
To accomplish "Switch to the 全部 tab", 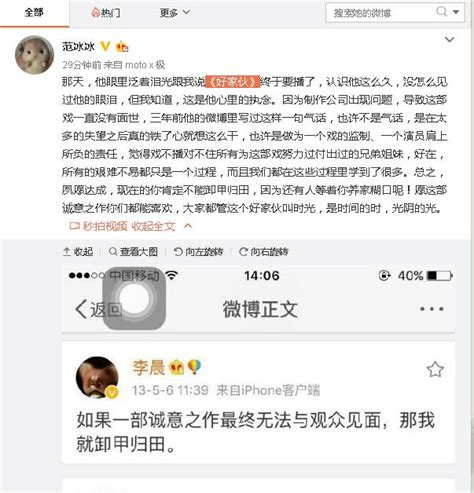I will [34, 13].
